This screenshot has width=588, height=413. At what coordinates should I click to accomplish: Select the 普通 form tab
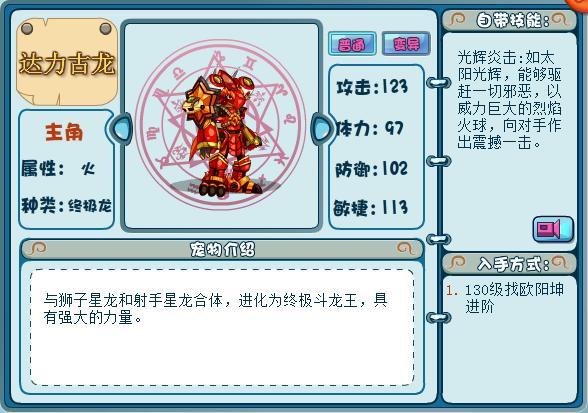(x=352, y=44)
